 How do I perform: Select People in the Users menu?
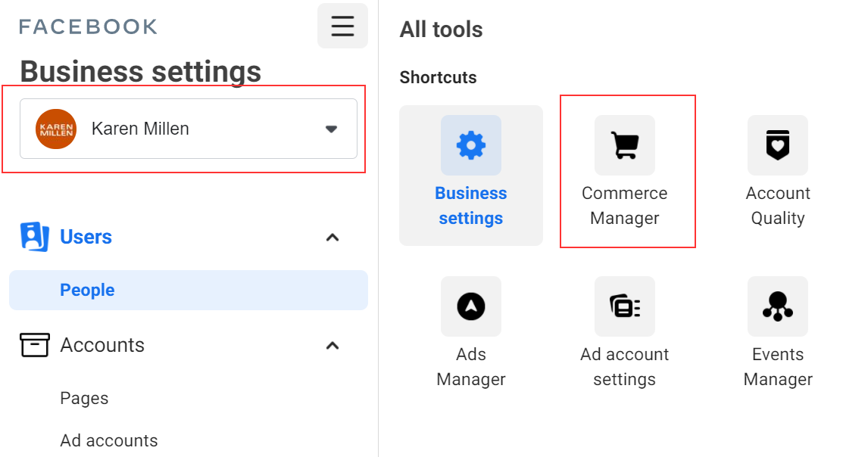click(x=87, y=290)
